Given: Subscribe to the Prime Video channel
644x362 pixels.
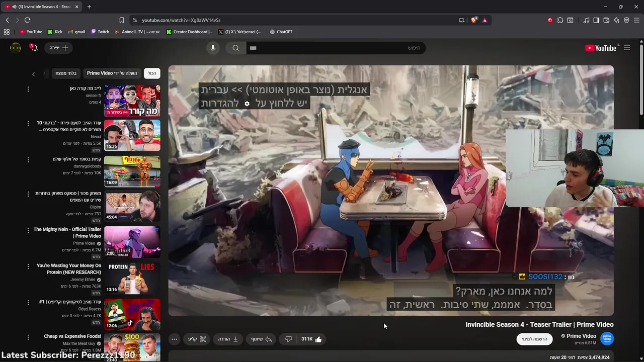Looking at the screenshot, I should point(534,339).
